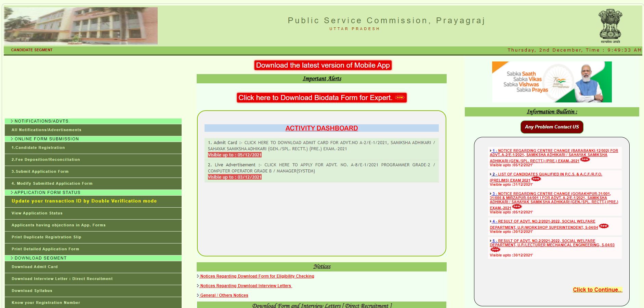
Task: Click the bullet arrow beside General / Others Notices
Action: tap(198, 295)
